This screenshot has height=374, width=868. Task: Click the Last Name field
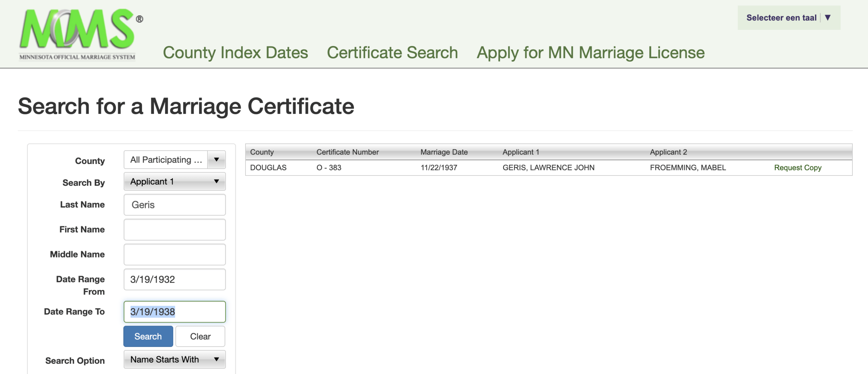pyautogui.click(x=175, y=205)
